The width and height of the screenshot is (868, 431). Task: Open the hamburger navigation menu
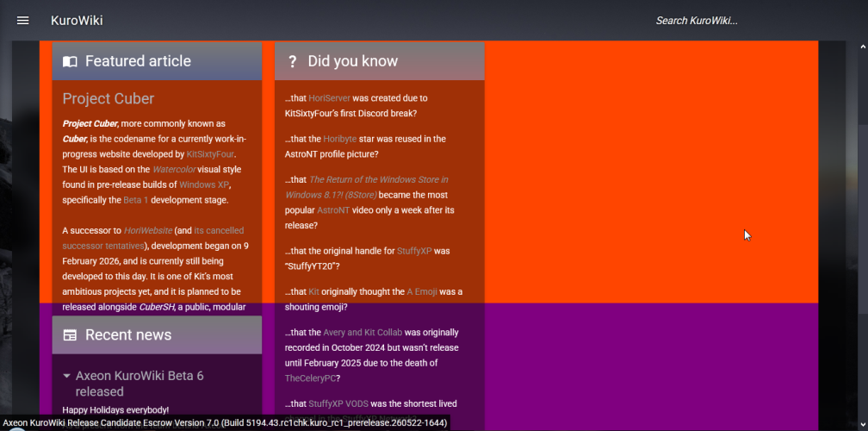pos(22,21)
